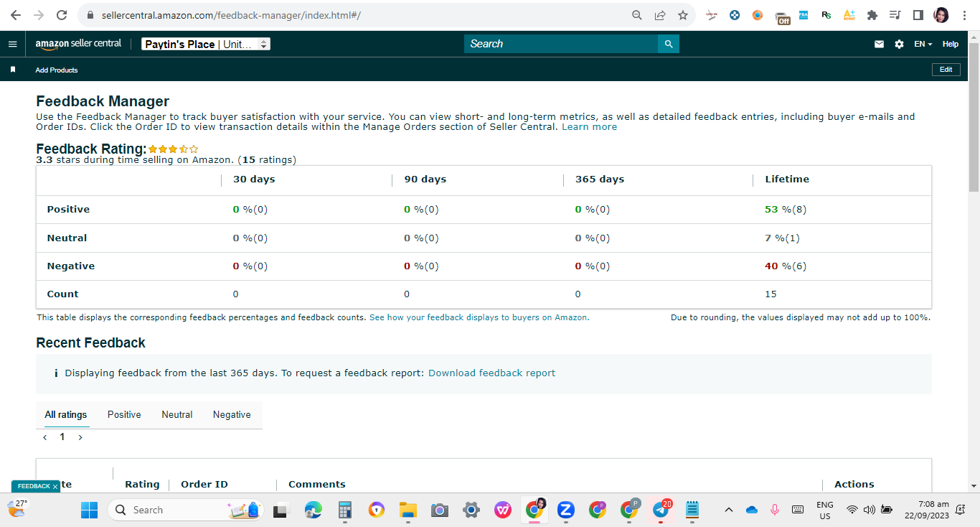980x527 pixels.
Task: Select feedback page number 1
Action: tap(62, 437)
